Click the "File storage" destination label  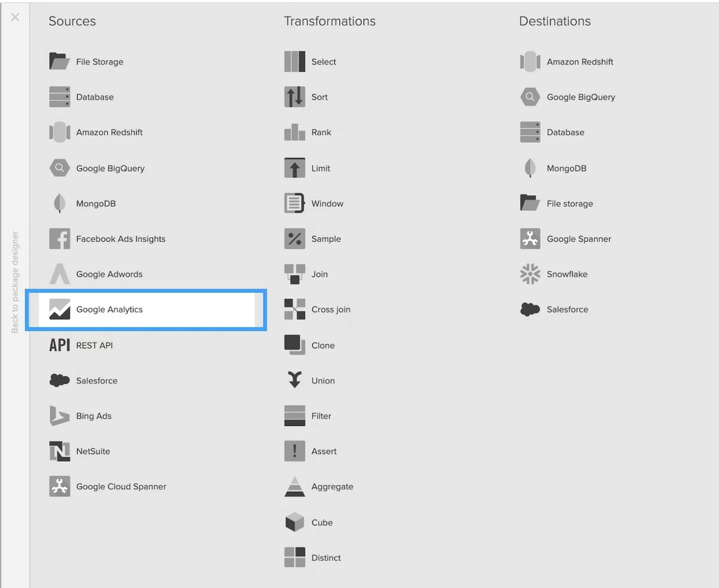coord(570,204)
